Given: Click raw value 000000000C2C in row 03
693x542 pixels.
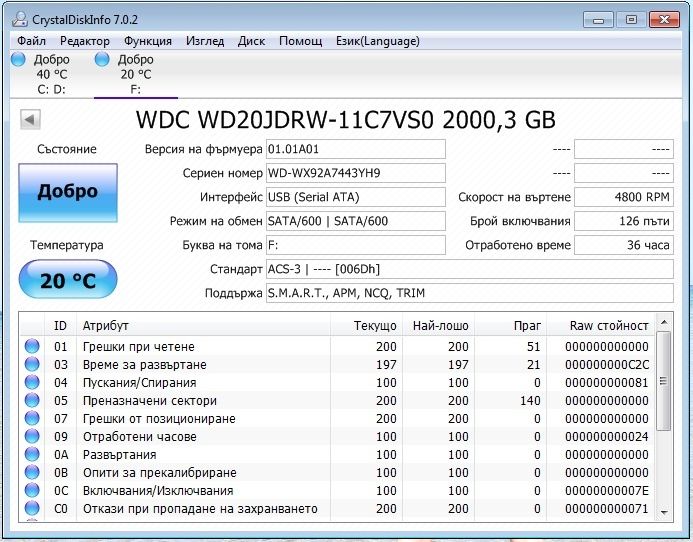Looking at the screenshot, I should pyautogui.click(x=606, y=365).
